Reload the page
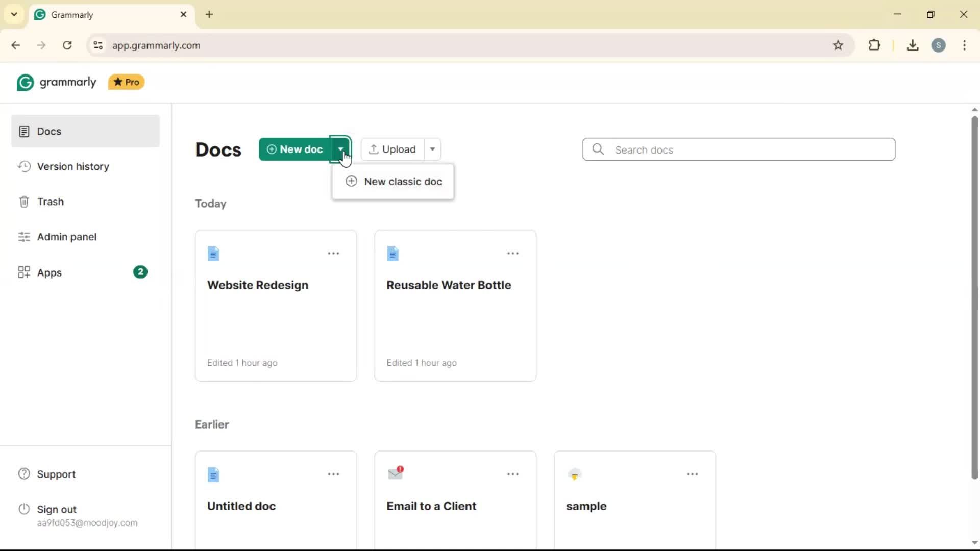The height and width of the screenshot is (551, 980). (x=67, y=45)
